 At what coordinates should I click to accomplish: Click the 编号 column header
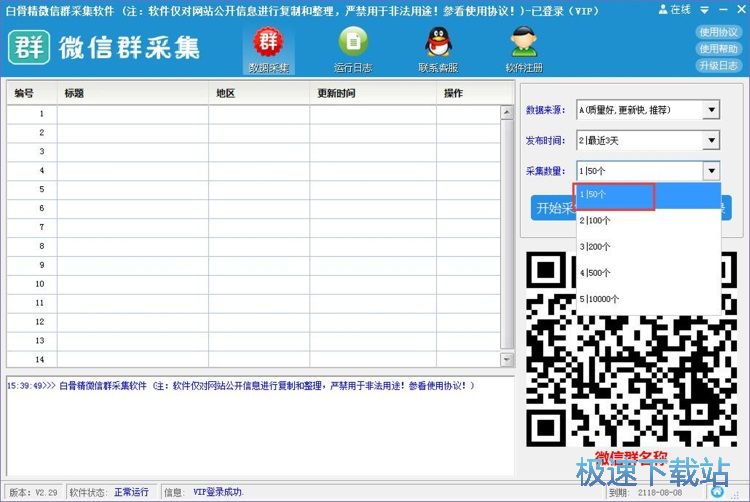32,93
